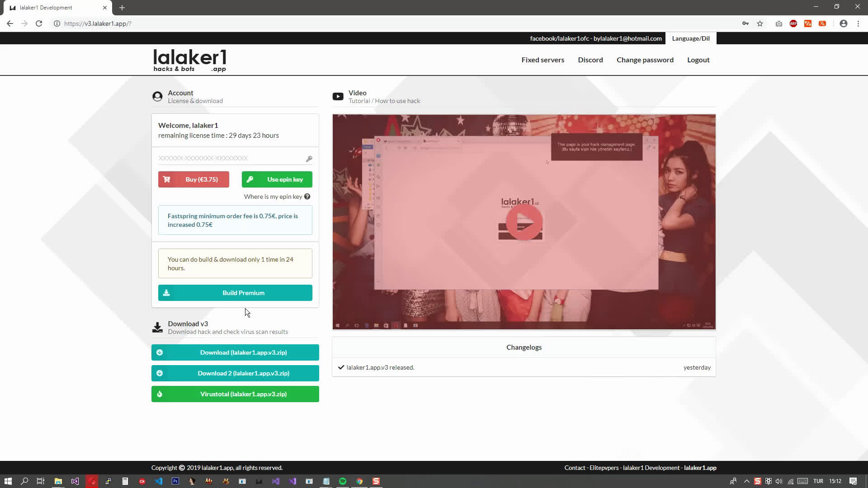Click the address bar URL
Image resolution: width=868 pixels, height=488 pixels.
(98, 23)
